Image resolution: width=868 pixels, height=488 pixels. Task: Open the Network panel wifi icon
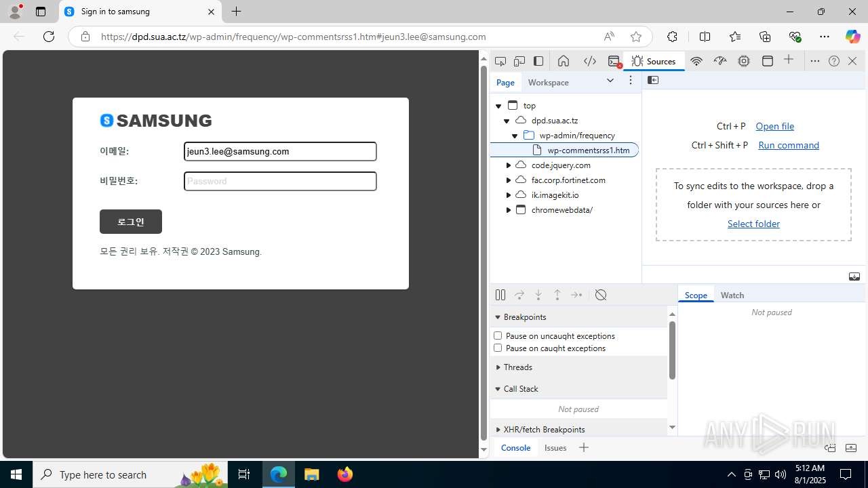(x=696, y=61)
